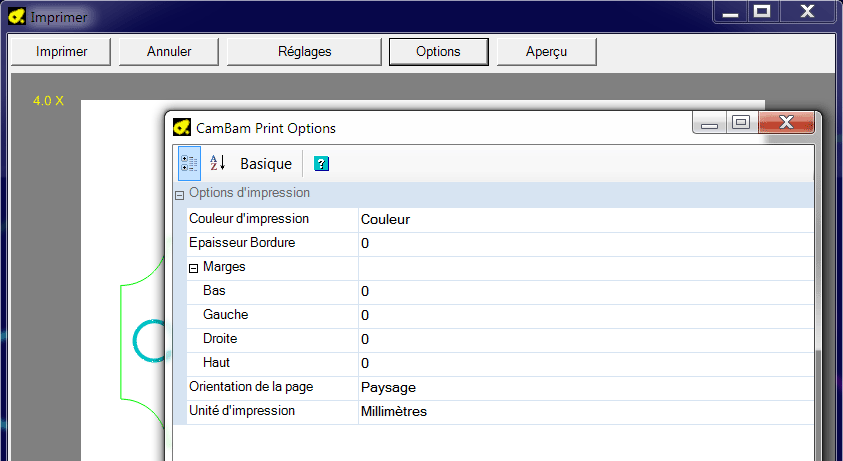Click the Imprimer button

coord(61,52)
